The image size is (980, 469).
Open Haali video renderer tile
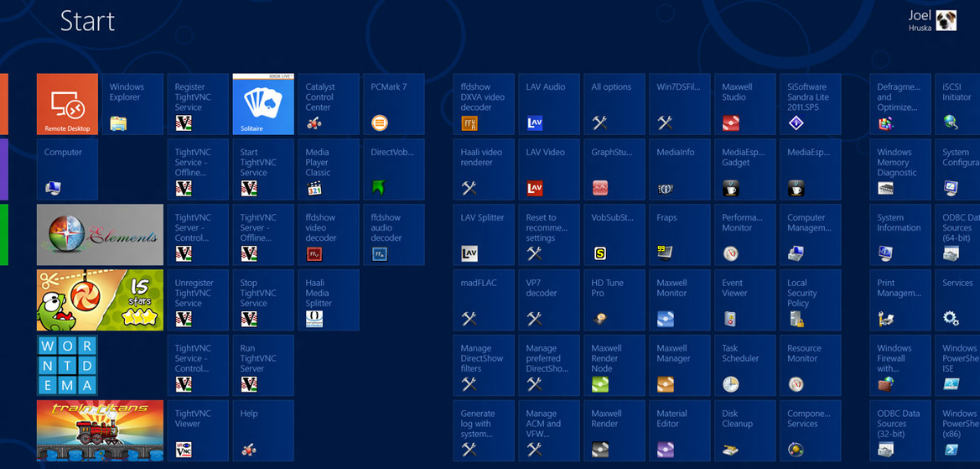[484, 169]
